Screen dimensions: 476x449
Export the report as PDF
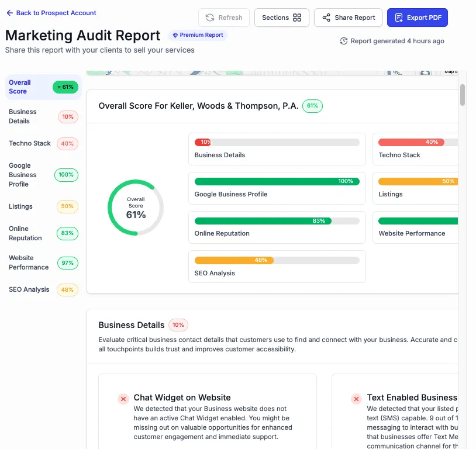[x=417, y=18]
